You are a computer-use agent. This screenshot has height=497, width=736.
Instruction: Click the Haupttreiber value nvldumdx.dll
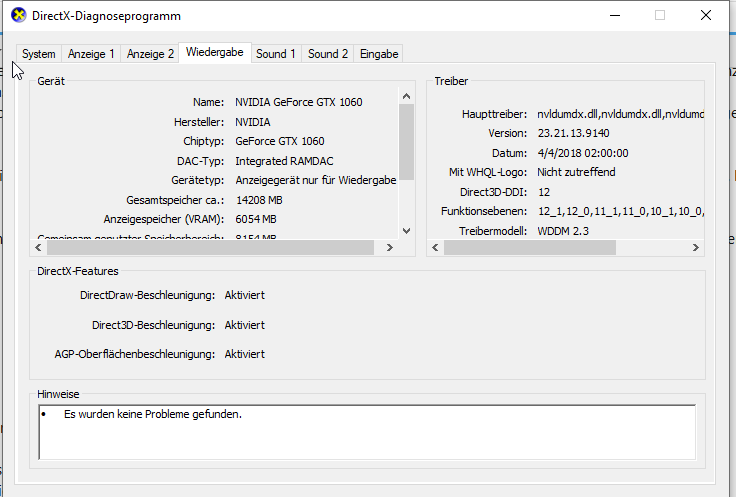click(620, 114)
